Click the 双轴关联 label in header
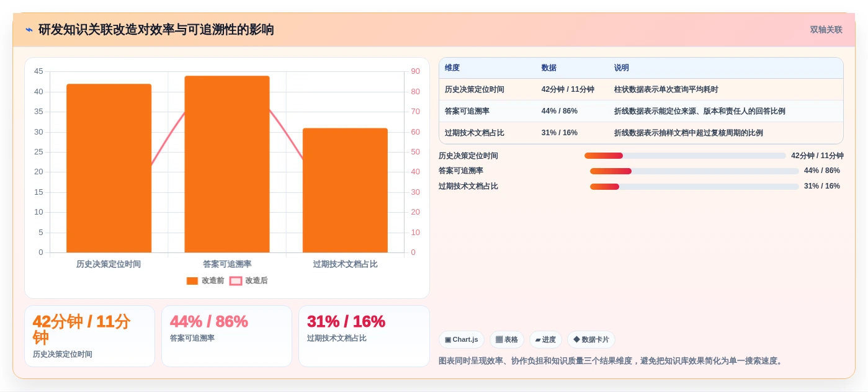Screen dimensions: 868x392 826,30
